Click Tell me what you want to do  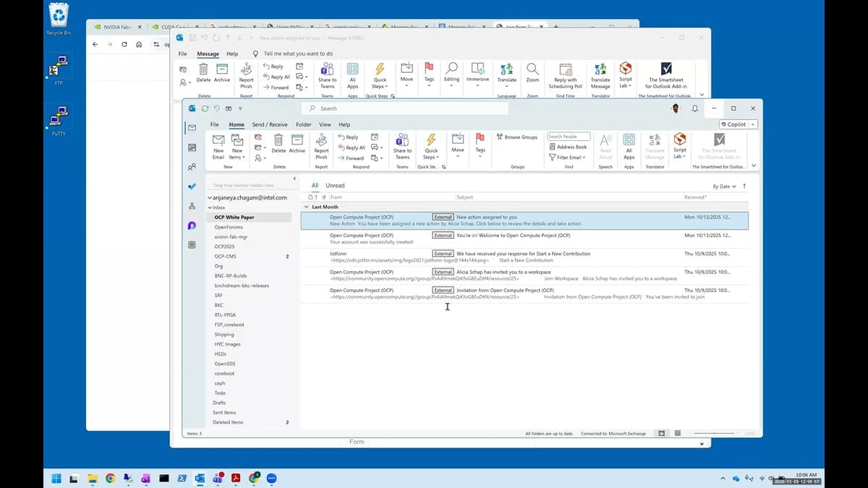(x=298, y=53)
